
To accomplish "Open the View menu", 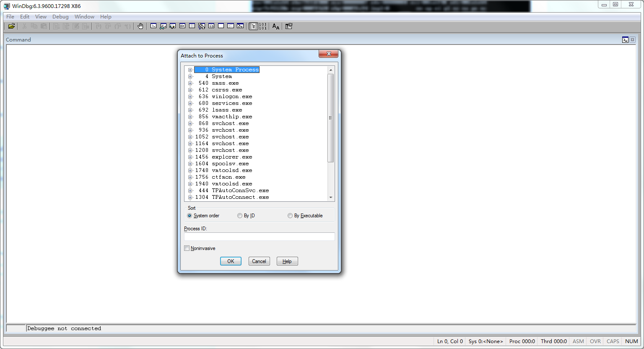I will 41,17.
